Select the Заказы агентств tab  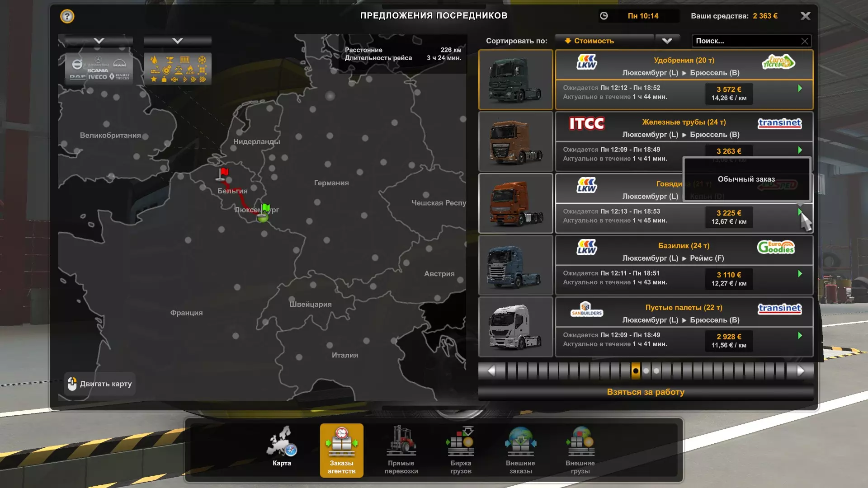341,450
